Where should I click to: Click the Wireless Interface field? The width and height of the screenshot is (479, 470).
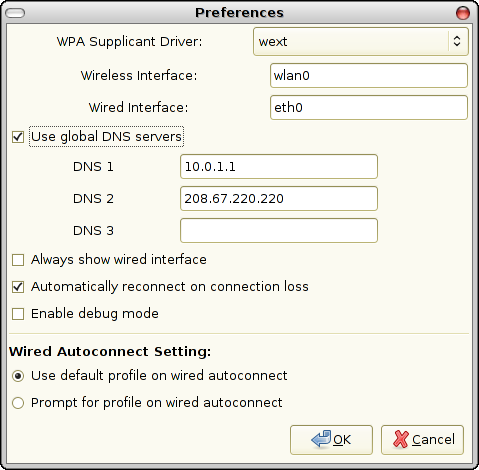point(369,76)
